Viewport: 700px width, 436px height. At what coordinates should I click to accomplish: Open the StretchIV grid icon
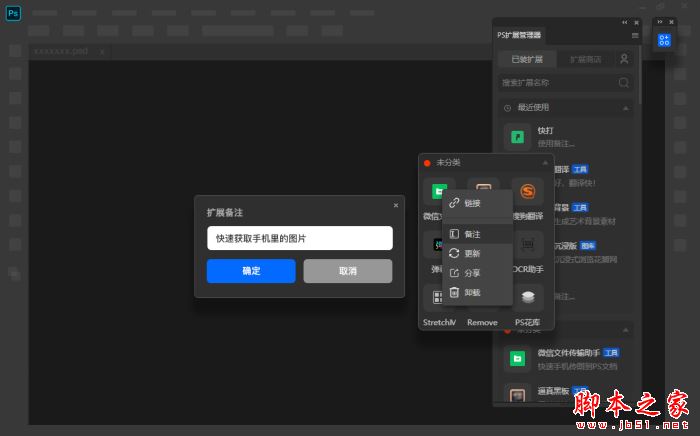click(436, 297)
